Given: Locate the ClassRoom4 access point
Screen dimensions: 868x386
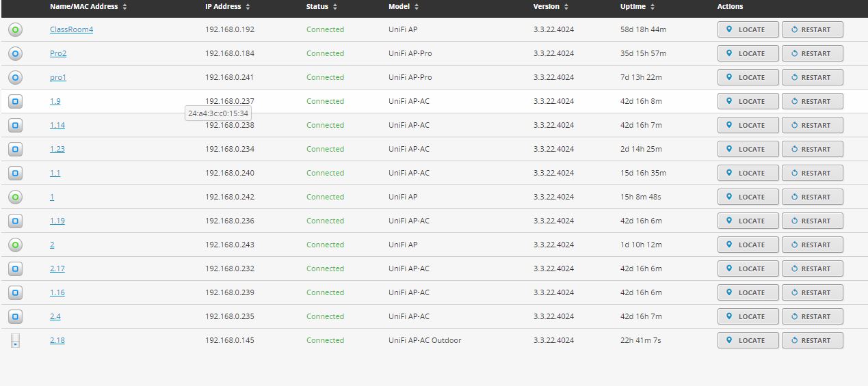Looking at the screenshot, I should (x=748, y=30).
